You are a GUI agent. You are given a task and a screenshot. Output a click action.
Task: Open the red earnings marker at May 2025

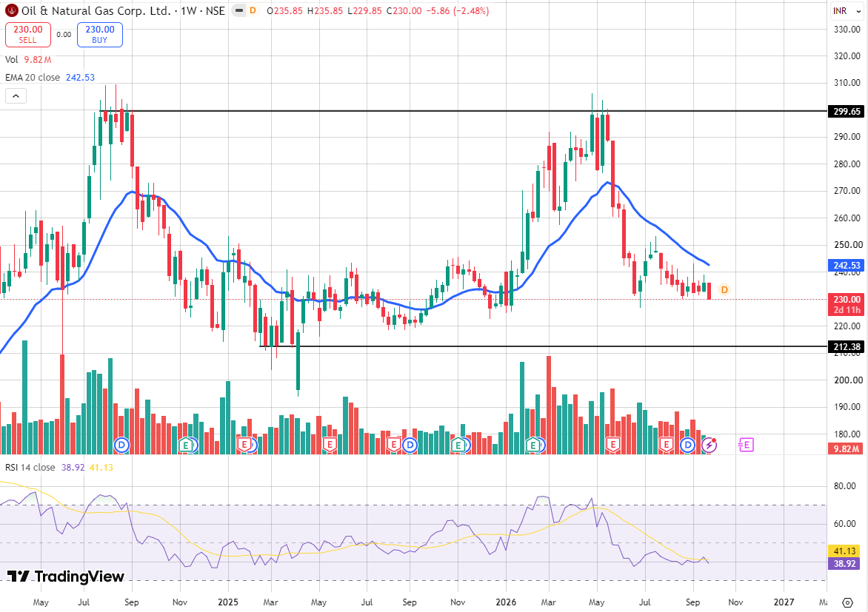click(330, 444)
